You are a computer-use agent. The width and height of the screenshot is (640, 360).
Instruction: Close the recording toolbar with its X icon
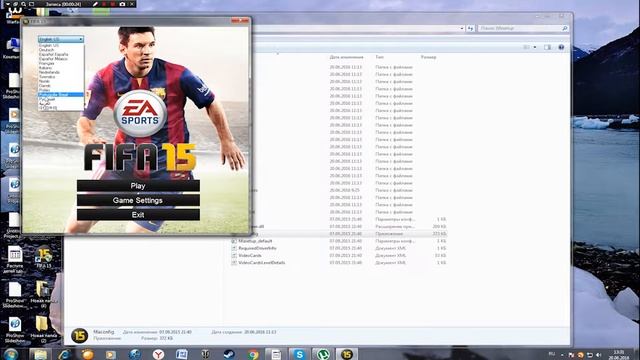tap(132, 4)
